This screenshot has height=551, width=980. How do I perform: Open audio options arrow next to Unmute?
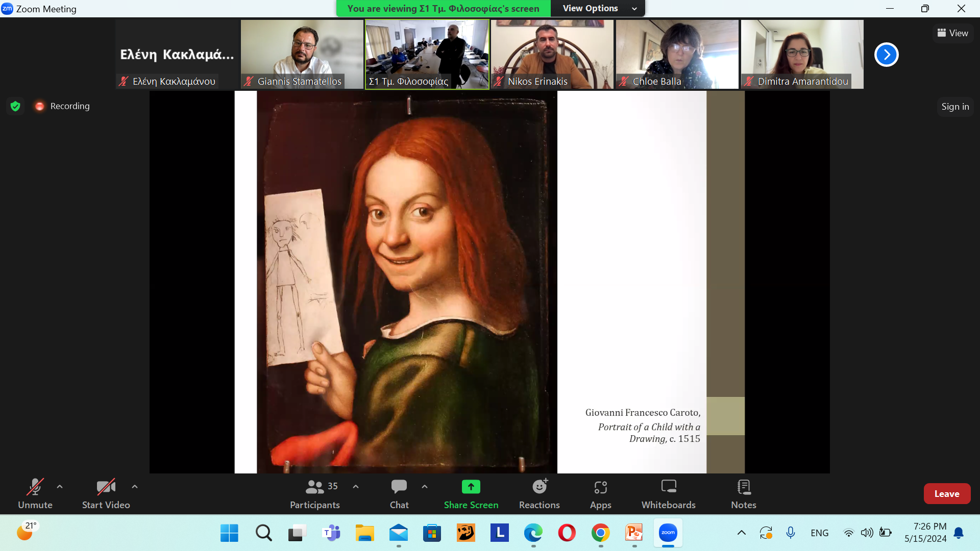pos(60,487)
